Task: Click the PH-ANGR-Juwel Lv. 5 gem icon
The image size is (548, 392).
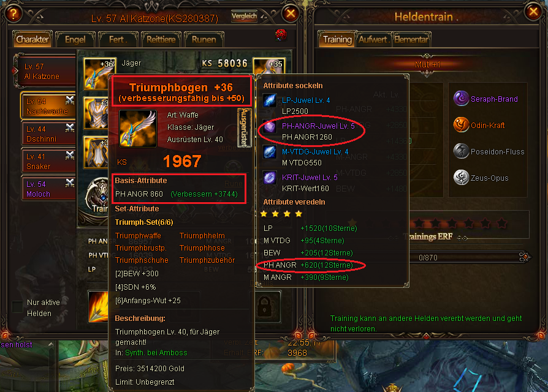Action: [x=270, y=126]
